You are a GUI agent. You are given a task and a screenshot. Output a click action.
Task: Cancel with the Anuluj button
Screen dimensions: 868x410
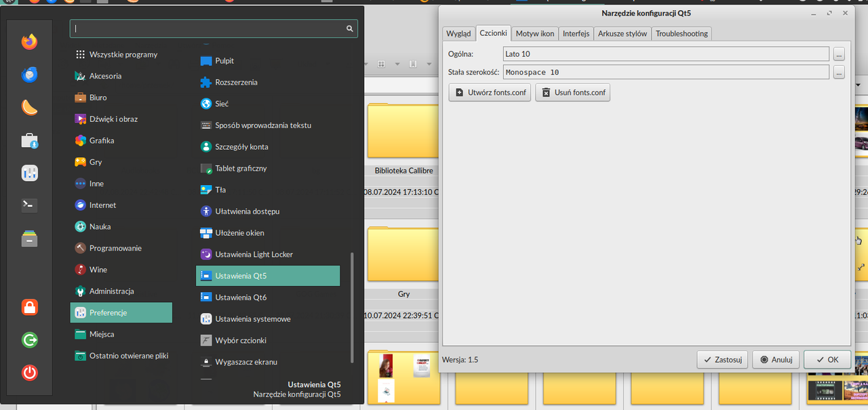[x=776, y=360]
